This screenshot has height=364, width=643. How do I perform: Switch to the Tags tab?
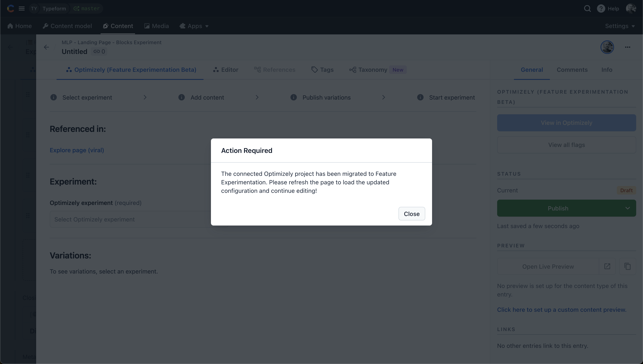coord(322,70)
